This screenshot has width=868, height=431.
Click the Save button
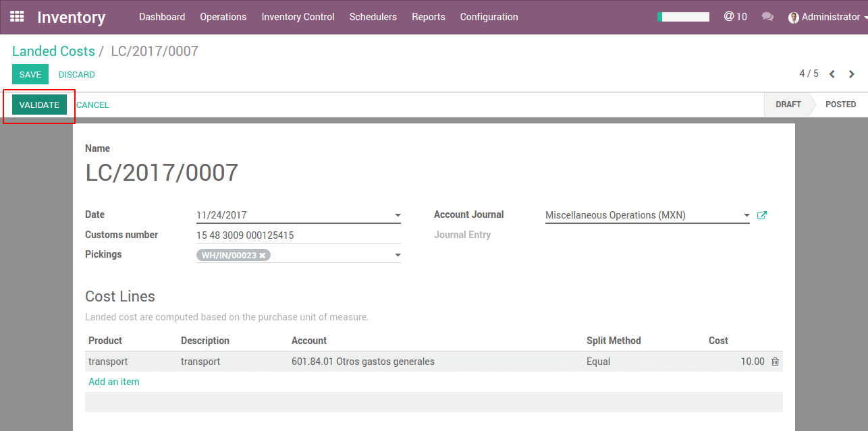(30, 74)
